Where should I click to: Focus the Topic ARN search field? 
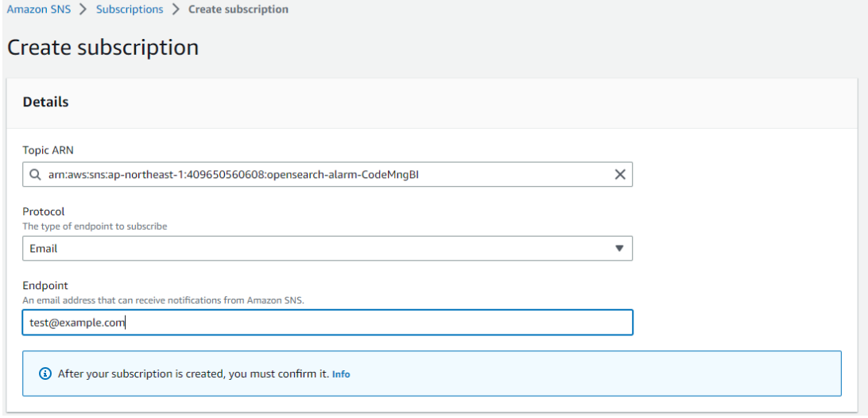[327, 175]
